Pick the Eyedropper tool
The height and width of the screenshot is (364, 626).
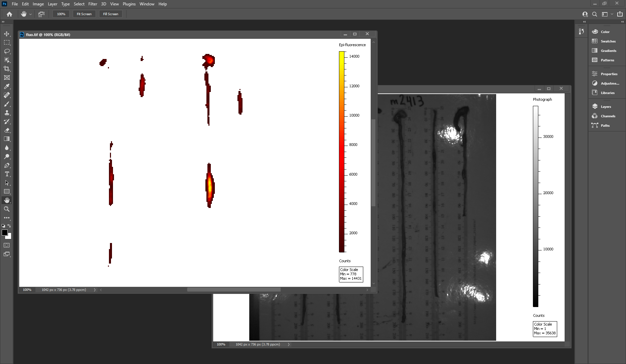[7, 86]
